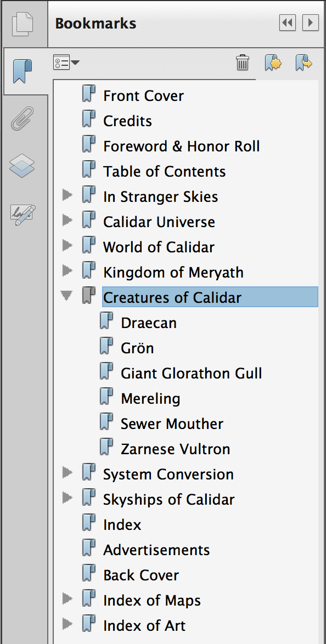Open the Layers panel icon
This screenshot has height=644, width=326.
[x=22, y=166]
